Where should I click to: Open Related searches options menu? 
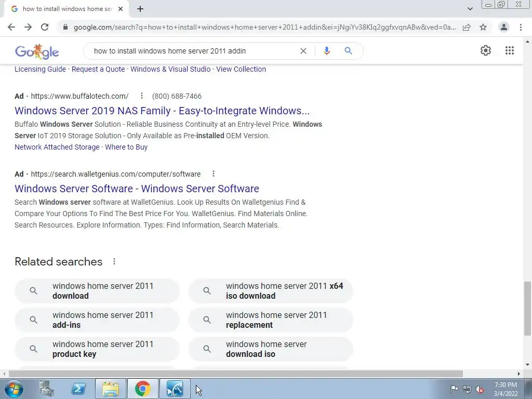click(114, 262)
